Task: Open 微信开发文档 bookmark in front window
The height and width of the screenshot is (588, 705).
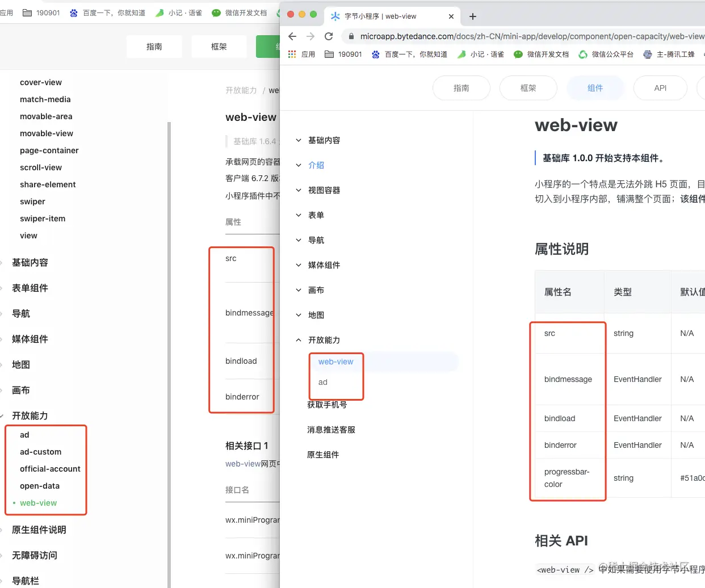Action: click(x=541, y=54)
